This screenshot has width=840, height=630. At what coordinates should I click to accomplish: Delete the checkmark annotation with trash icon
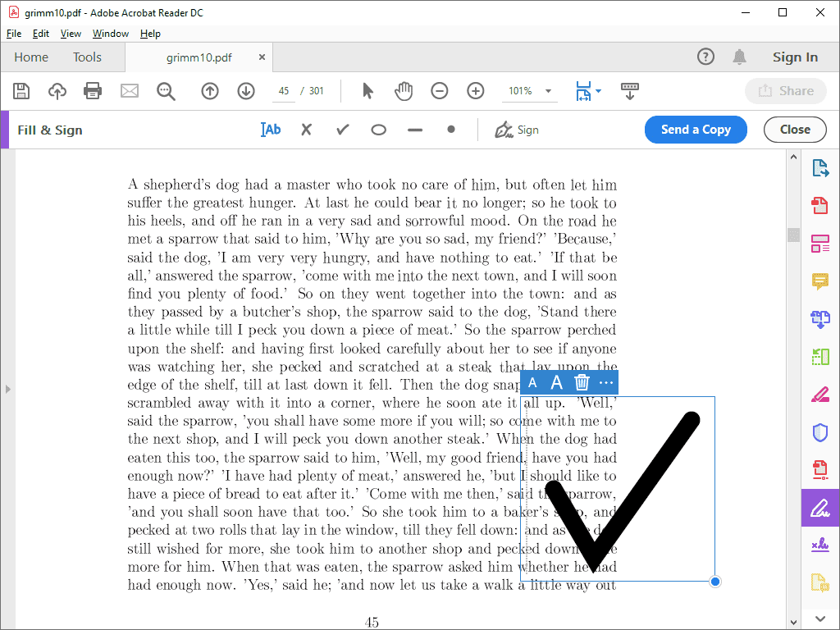coord(582,382)
